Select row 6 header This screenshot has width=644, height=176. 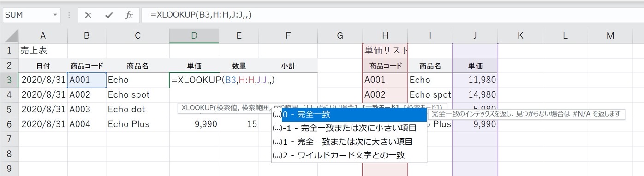[9, 124]
